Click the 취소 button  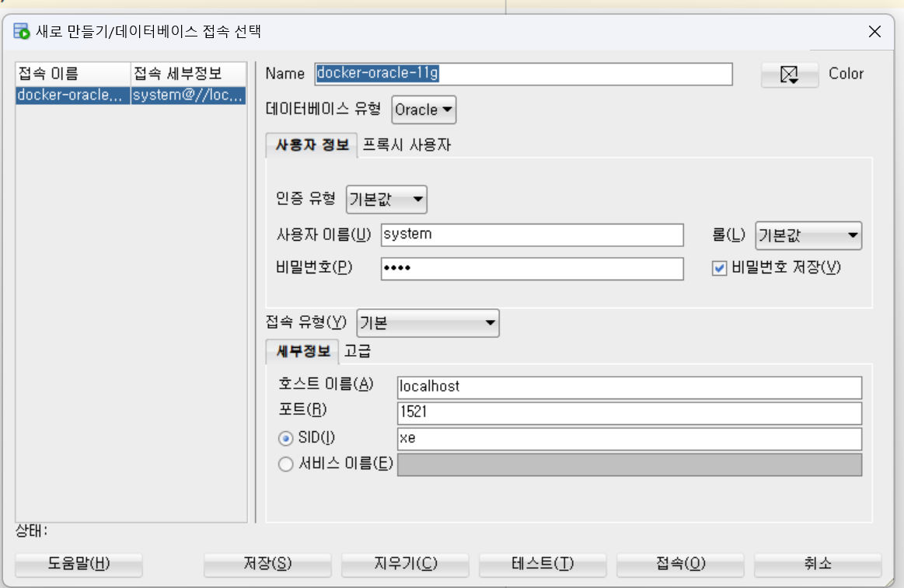pos(818,563)
